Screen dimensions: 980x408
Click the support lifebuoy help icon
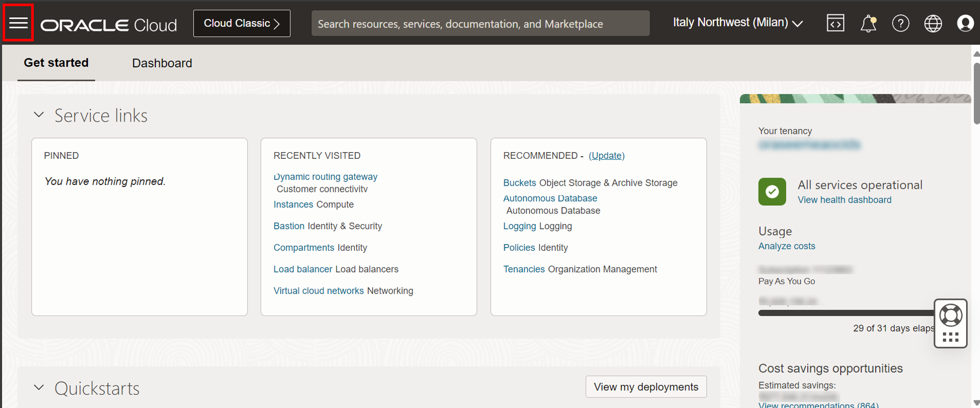(950, 315)
